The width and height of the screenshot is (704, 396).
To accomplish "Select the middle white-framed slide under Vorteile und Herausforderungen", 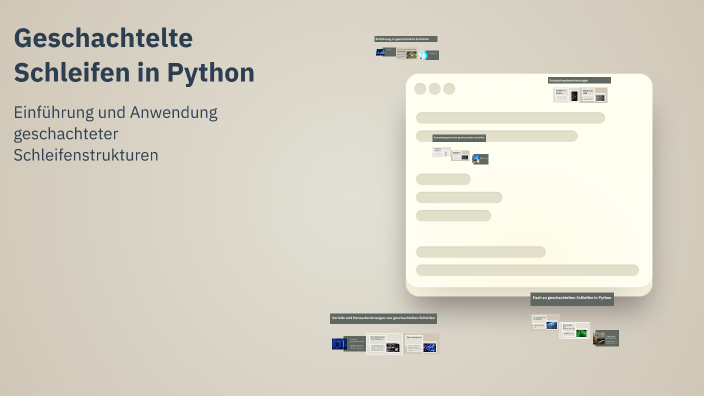I will 384,344.
